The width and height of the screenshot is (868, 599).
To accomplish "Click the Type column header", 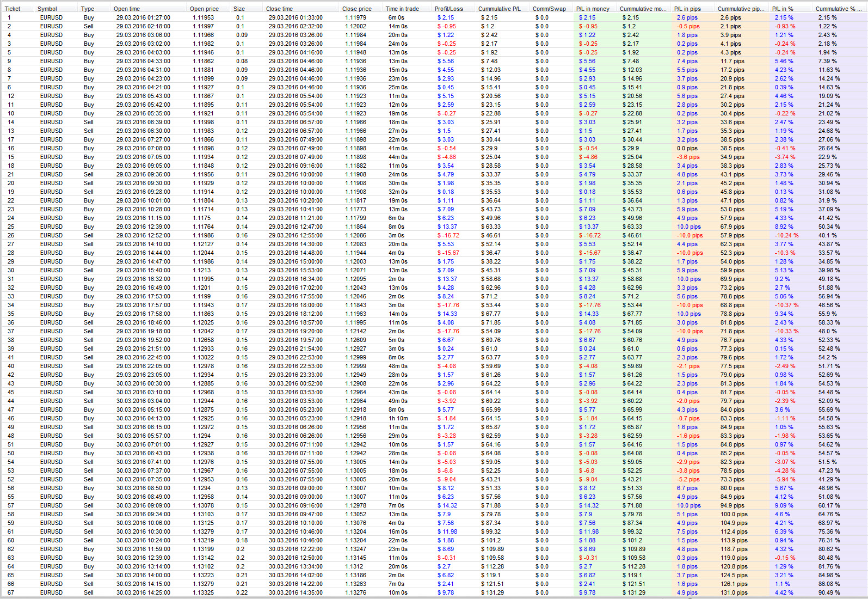I will coord(88,9).
